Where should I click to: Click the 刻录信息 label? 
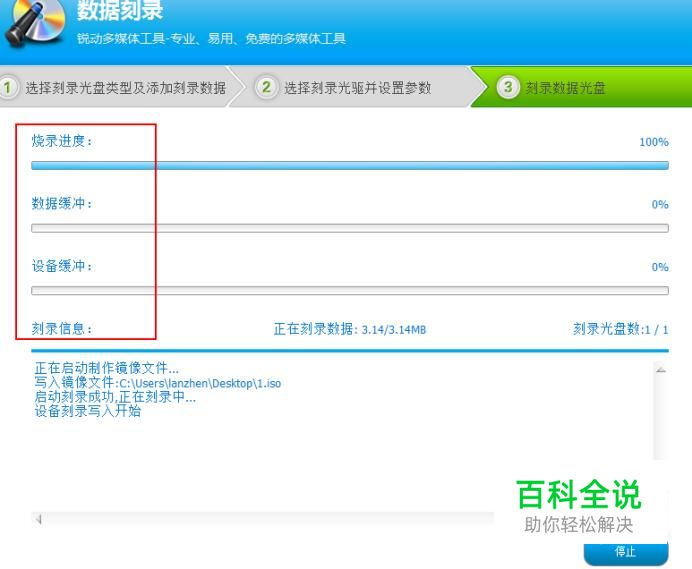62,329
